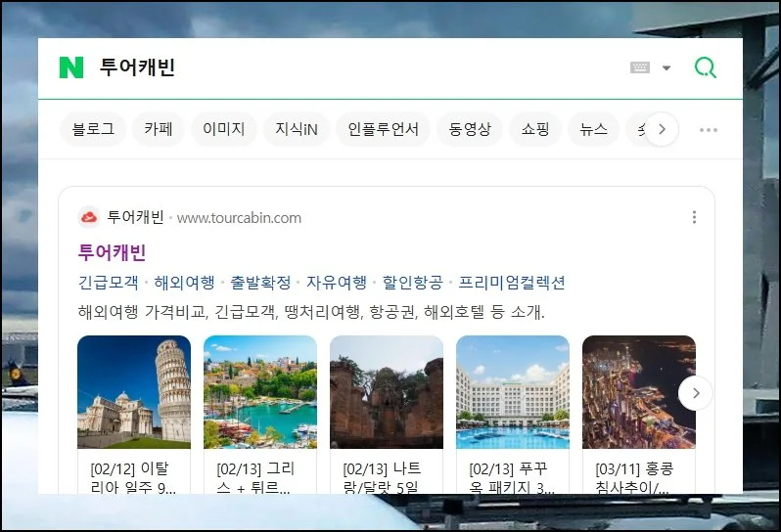Image resolution: width=781 pixels, height=532 pixels.
Task: Select the 이미지 tab
Action: [x=223, y=129]
